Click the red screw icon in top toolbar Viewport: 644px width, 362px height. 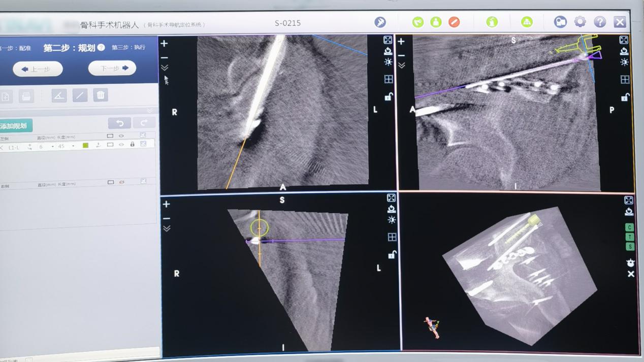coord(454,22)
